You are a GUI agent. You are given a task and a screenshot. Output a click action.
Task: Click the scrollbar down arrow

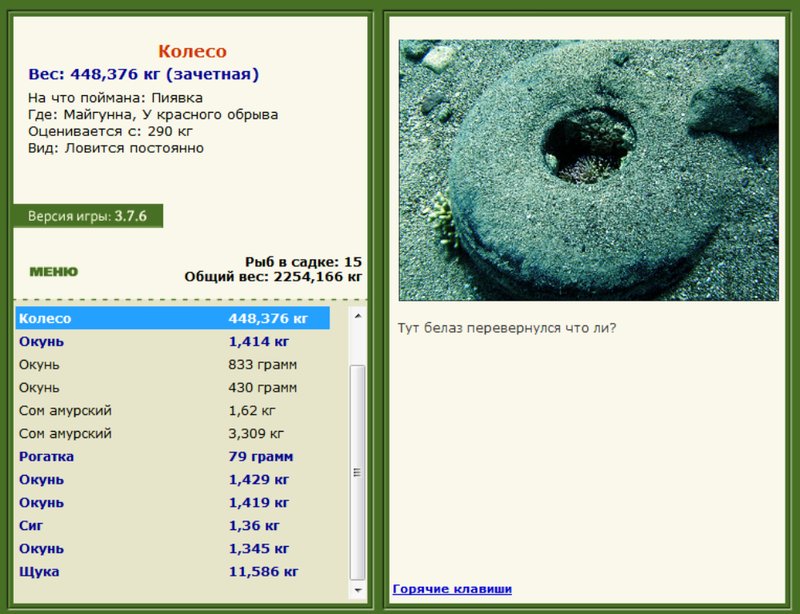coord(358,590)
